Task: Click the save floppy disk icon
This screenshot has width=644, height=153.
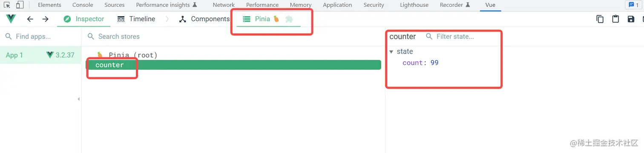Action: coord(631,19)
